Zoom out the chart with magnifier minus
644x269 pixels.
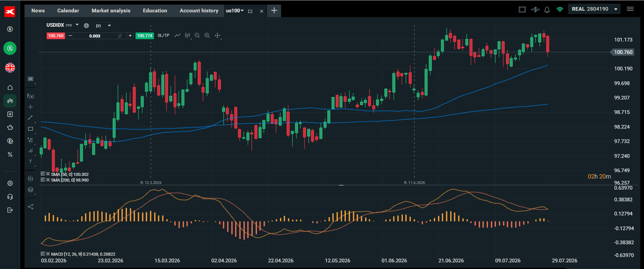pyautogui.click(x=197, y=36)
